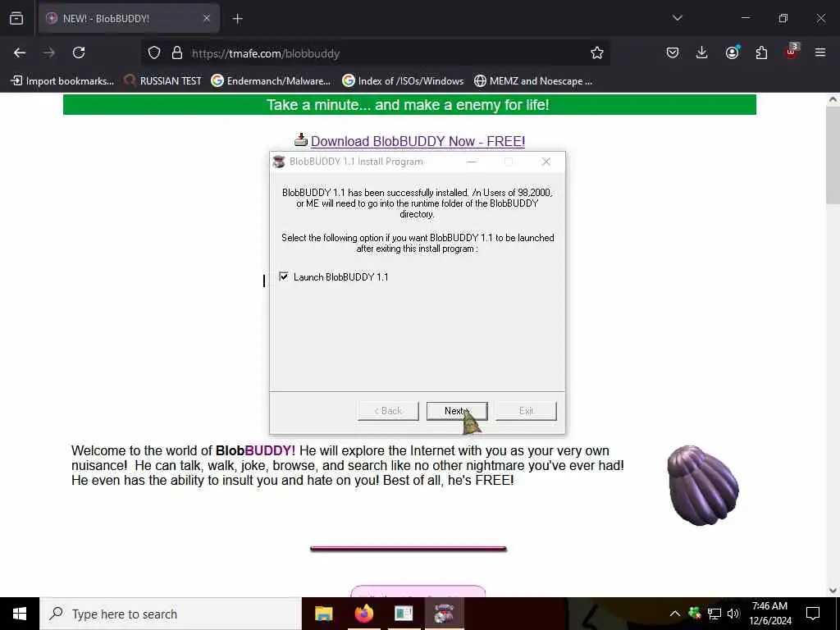The width and height of the screenshot is (840, 630).
Task: Open the third taskbar application icon
Action: [x=404, y=614]
